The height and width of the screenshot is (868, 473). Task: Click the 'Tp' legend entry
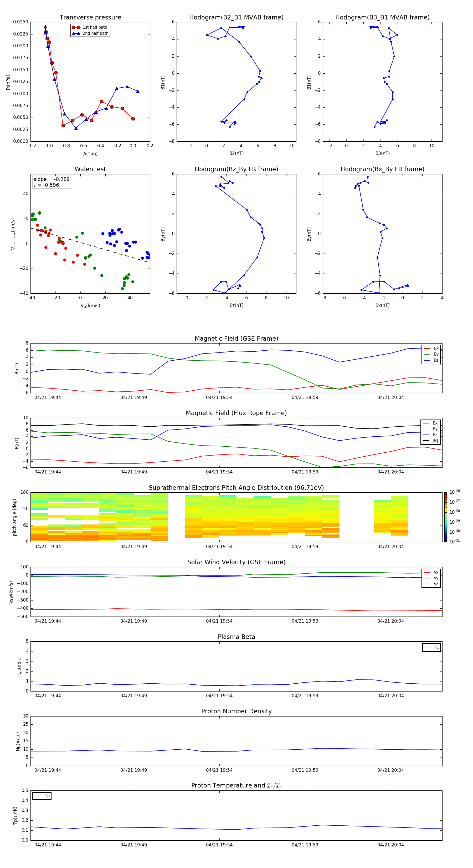(42, 796)
